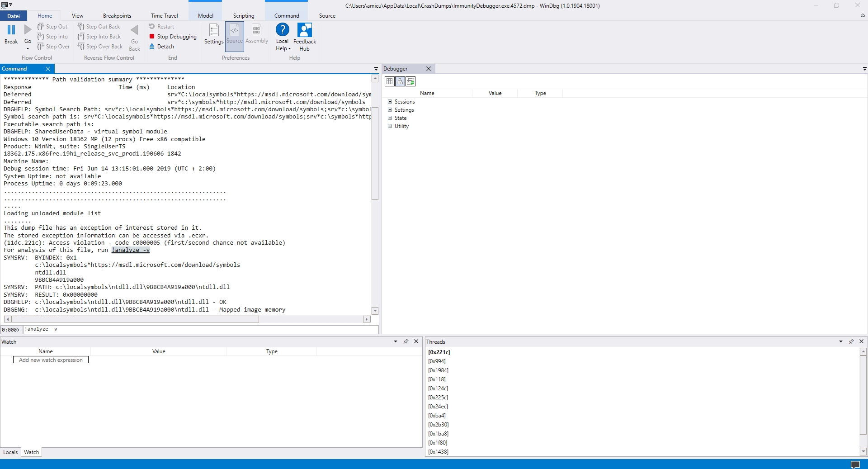
Task: Pin the Watch pane
Action: click(x=406, y=341)
